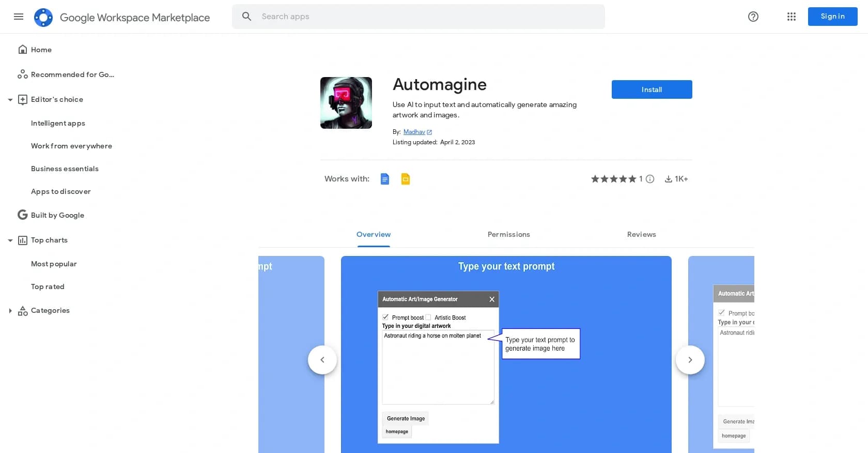This screenshot has height=453, width=868.
Task: Click the Recommended for Google icon
Action: point(23,74)
